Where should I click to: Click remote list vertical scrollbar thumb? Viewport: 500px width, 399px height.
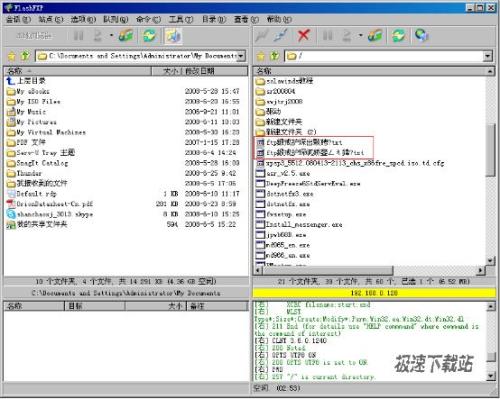(x=490, y=150)
